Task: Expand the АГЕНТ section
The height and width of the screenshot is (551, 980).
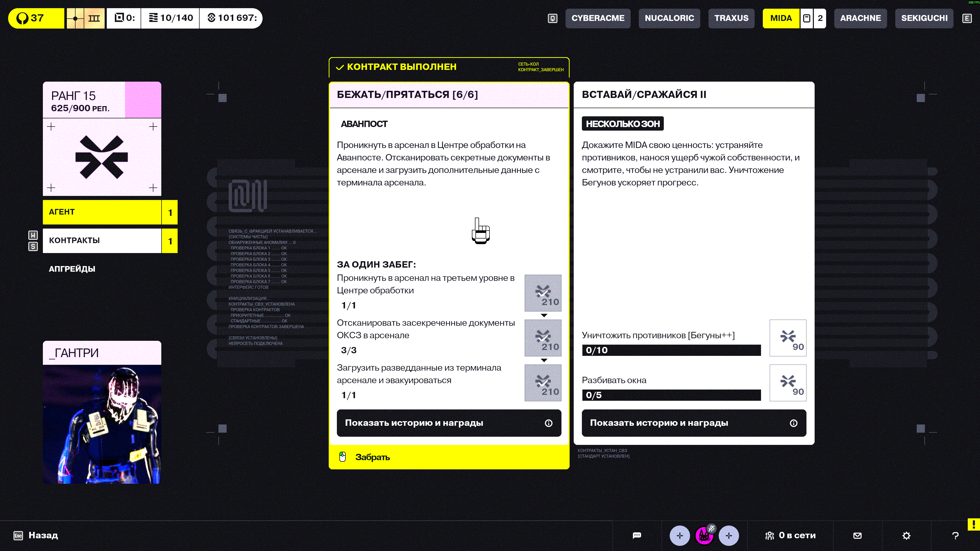Action: pyautogui.click(x=110, y=212)
